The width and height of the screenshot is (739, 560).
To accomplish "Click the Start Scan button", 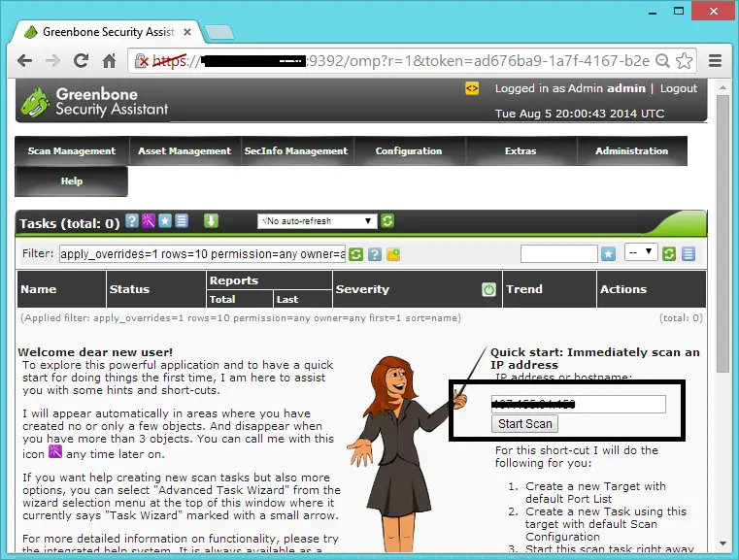I will tap(525, 424).
